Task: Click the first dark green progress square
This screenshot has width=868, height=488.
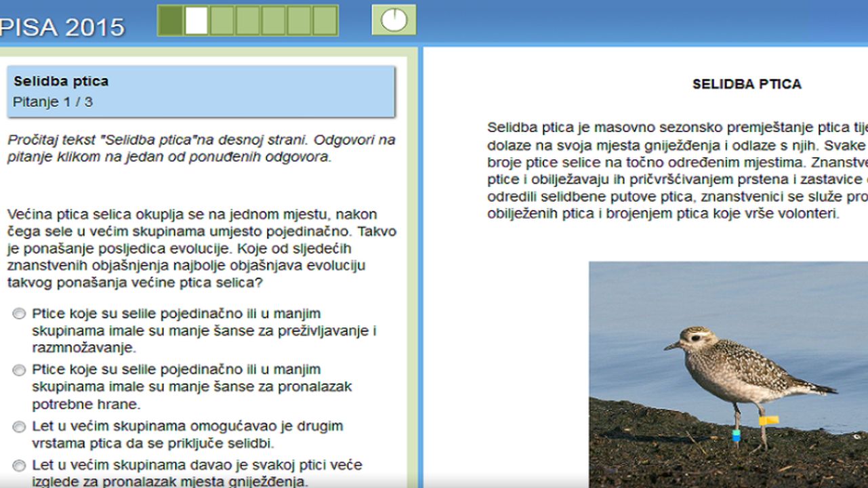Action: [171, 20]
